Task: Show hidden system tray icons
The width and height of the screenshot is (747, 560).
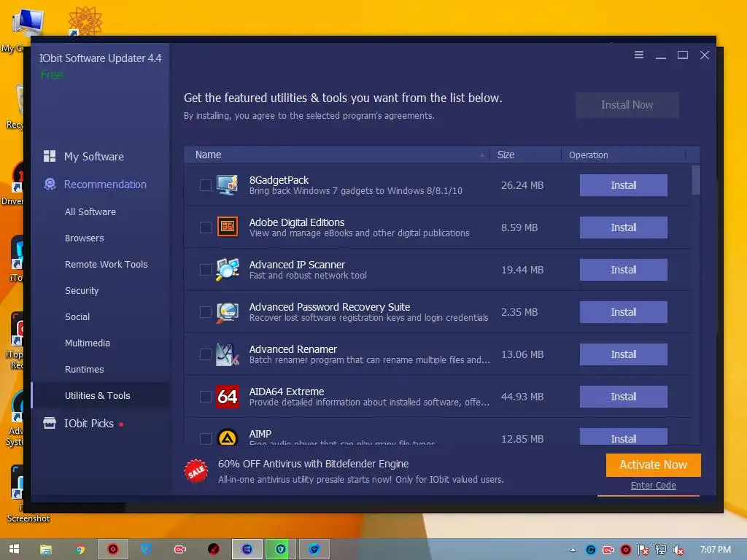Action: (573, 550)
